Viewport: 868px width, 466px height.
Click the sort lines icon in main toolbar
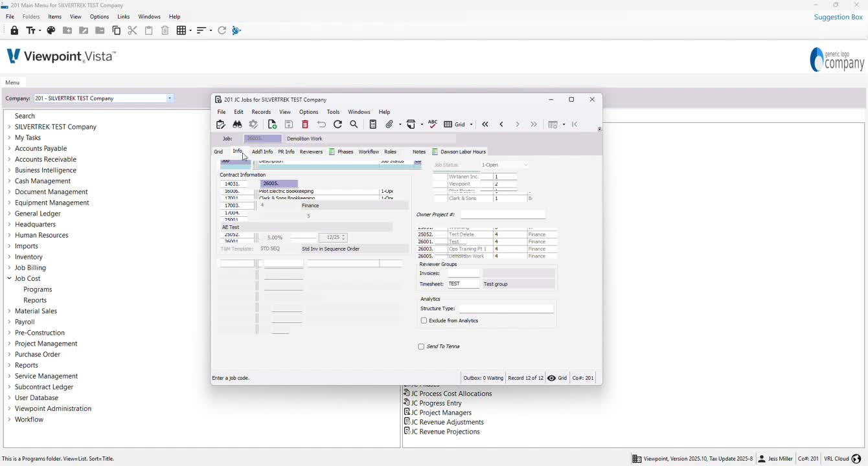pyautogui.click(x=201, y=30)
